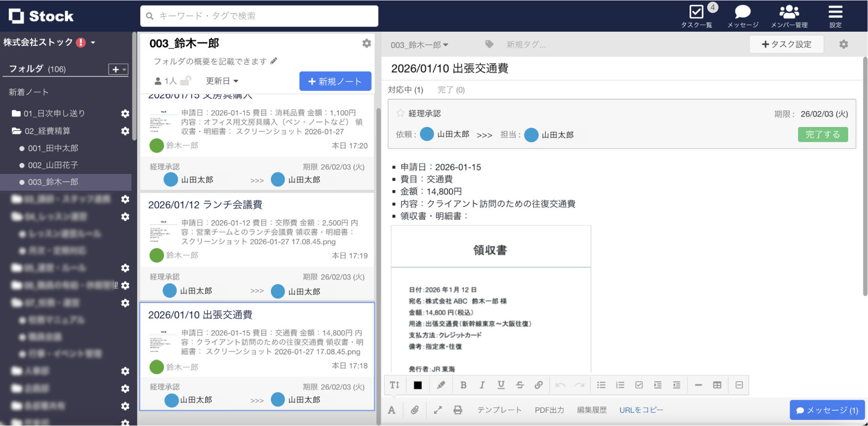Open the タスク一覧 panel from the top bar
This screenshot has width=868, height=426.
(696, 15)
